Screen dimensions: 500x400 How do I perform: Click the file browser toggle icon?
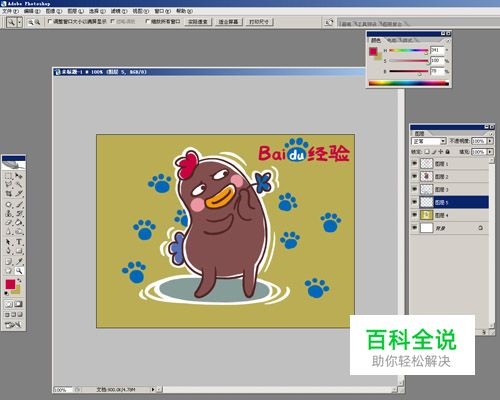pyautogui.click(x=329, y=22)
